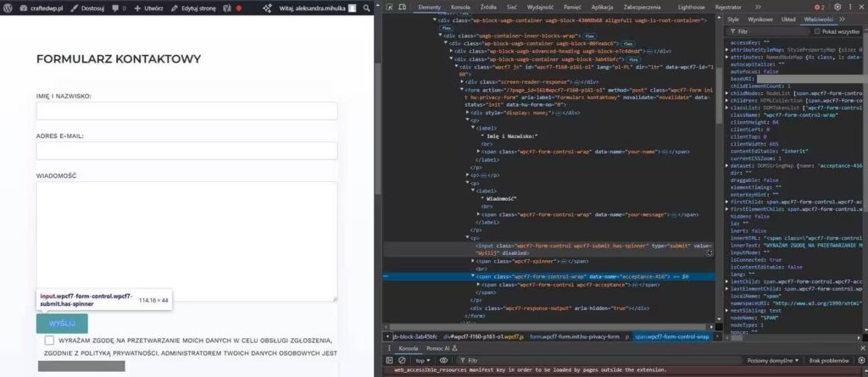Screen dimensions: 868x377
Task: Expand the span with data-name your-message
Action: pyautogui.click(x=479, y=214)
